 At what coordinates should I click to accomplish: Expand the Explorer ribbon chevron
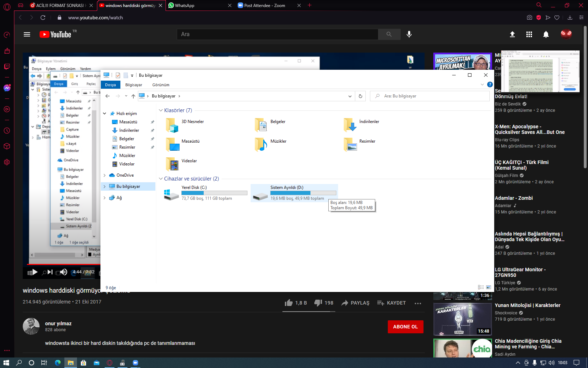pos(482,84)
